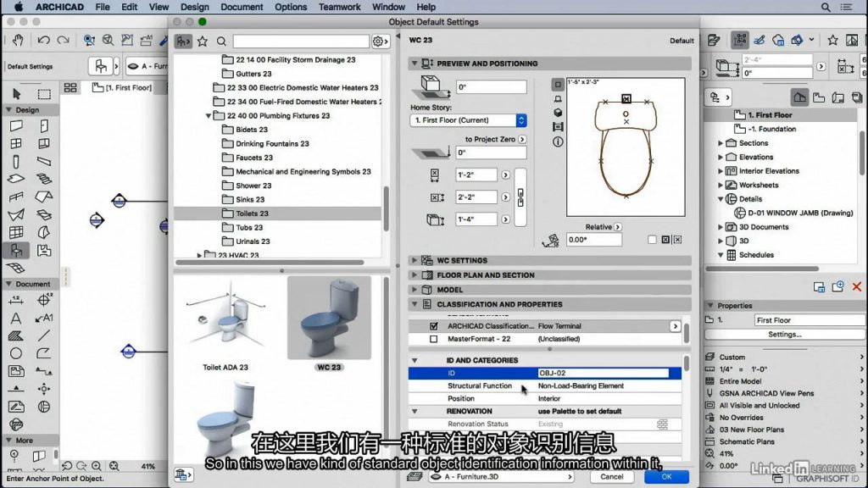
Task: Open the Teamwork menu
Action: (x=339, y=7)
